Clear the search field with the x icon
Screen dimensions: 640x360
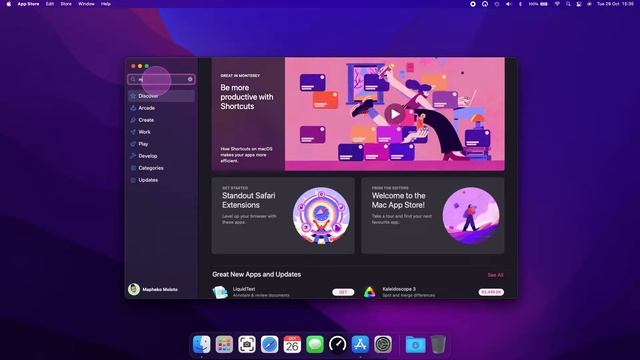[x=190, y=79]
